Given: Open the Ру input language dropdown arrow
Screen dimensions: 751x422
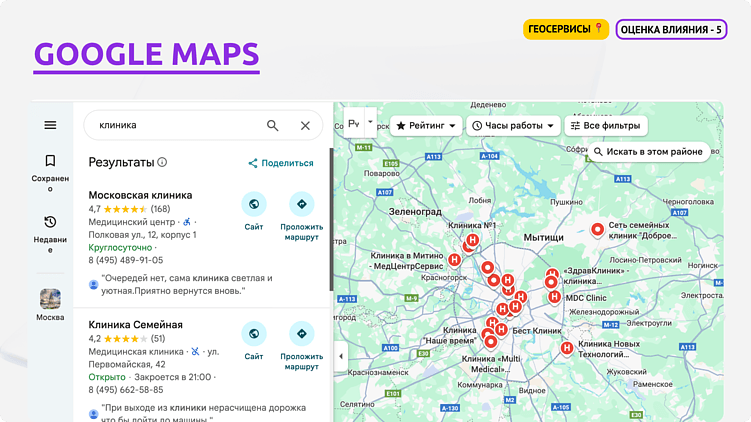Looking at the screenshot, I should click(370, 122).
